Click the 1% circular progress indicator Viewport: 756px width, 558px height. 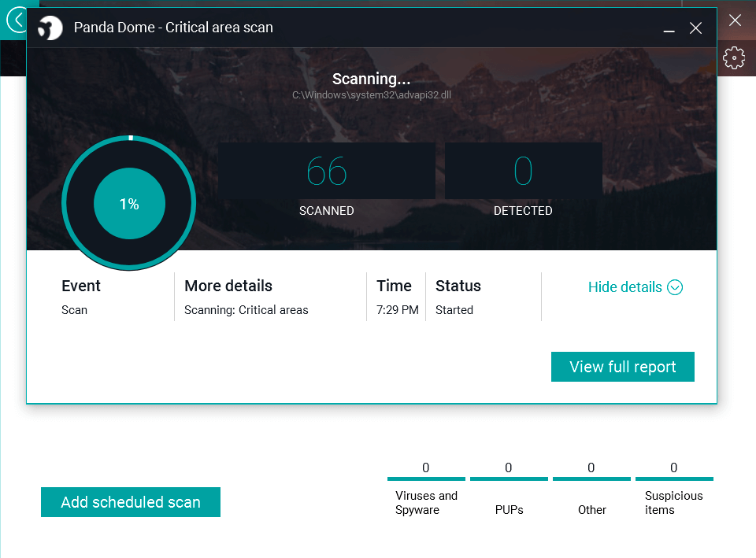[129, 204]
